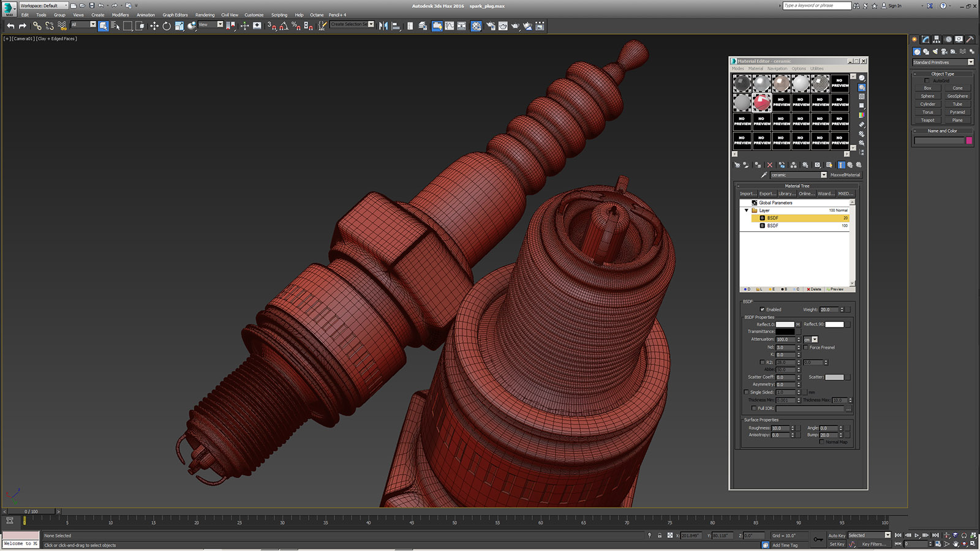This screenshot has height=551, width=980.
Task: Click the Undo arrow in main toolbar
Action: pos(10,26)
